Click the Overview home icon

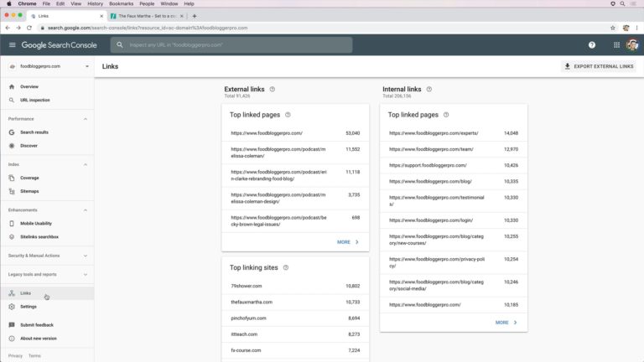point(12,86)
